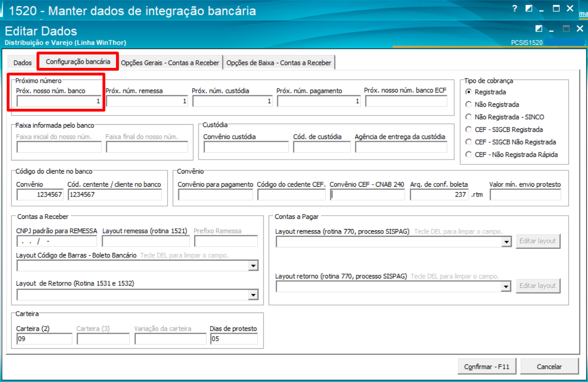Click the Próx. núm. remessa field
Image resolution: width=588 pixels, height=382 pixels.
[x=147, y=101]
